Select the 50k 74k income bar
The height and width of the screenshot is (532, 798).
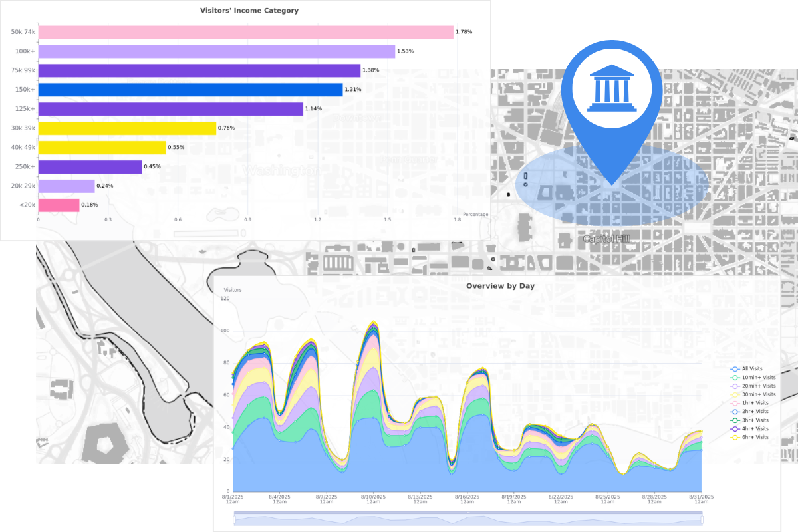tap(245, 32)
